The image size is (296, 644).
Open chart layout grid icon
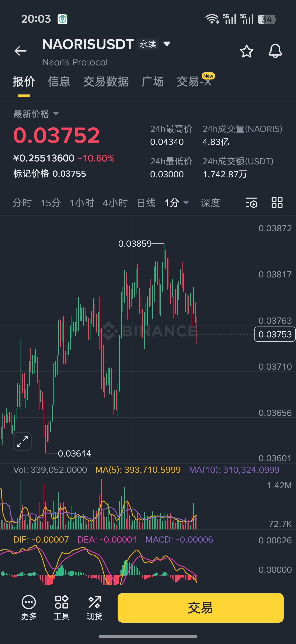tap(277, 202)
